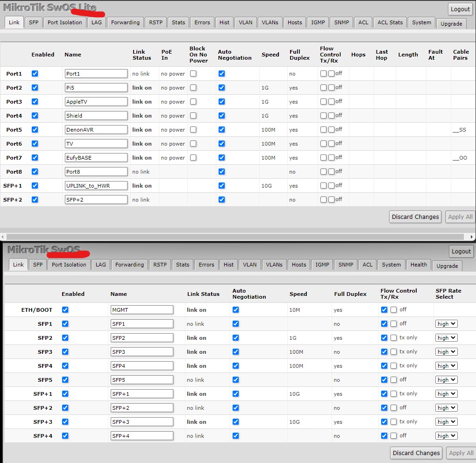Click Logout in the lower SwOS window
Viewport: 476px width, 463px height.
(461, 251)
